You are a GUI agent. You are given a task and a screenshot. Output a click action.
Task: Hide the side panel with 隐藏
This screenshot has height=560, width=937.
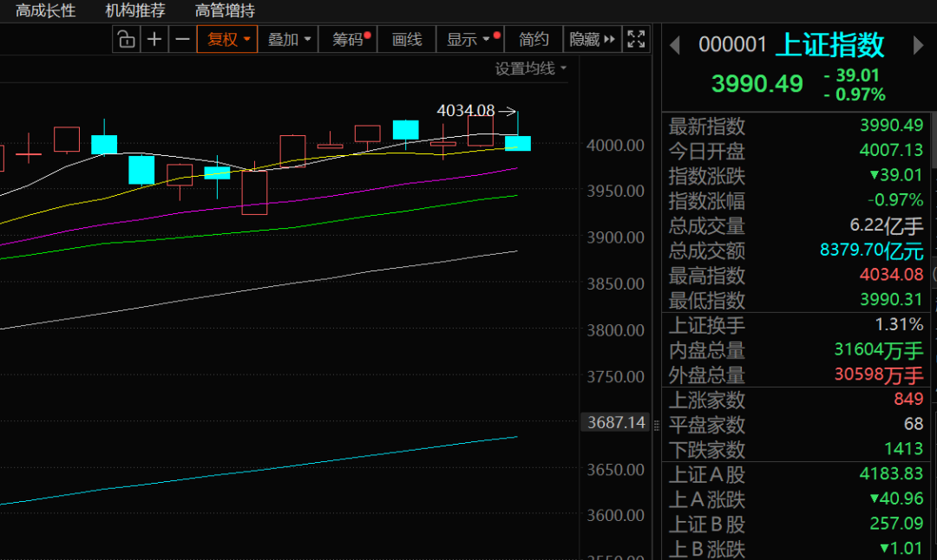591,39
